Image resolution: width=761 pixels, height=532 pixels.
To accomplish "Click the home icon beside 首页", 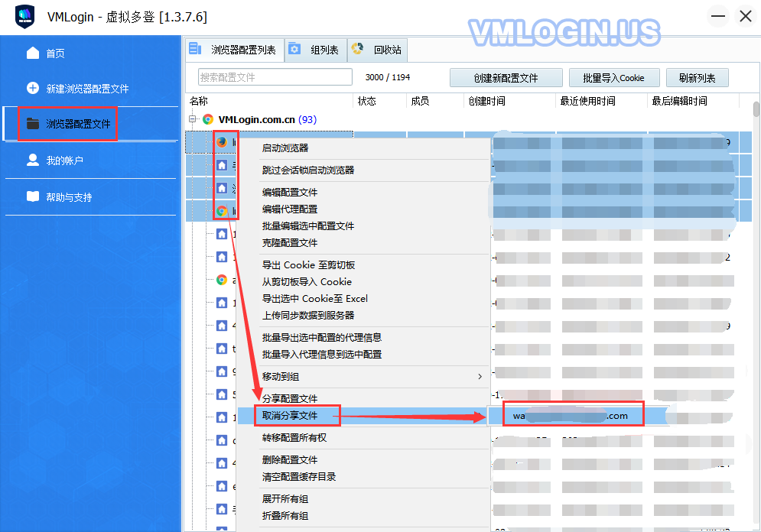I will (33, 53).
